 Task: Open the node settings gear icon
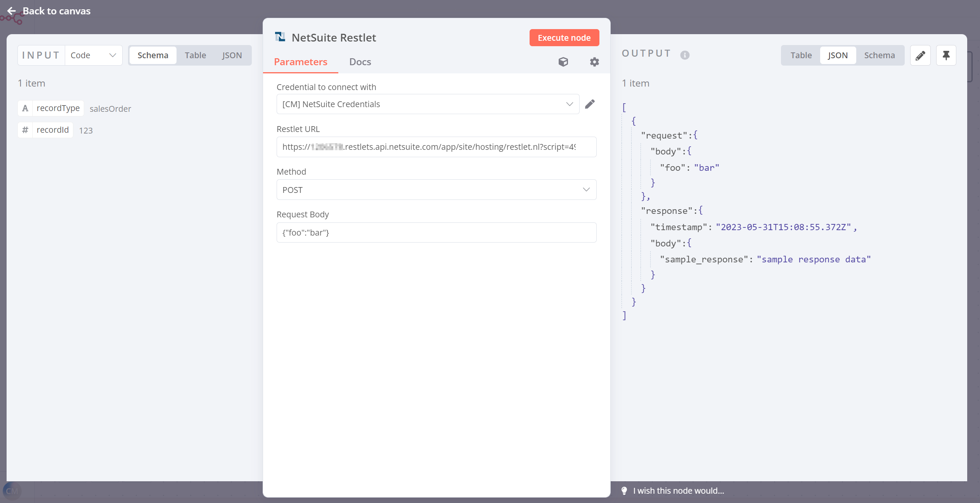pos(594,62)
